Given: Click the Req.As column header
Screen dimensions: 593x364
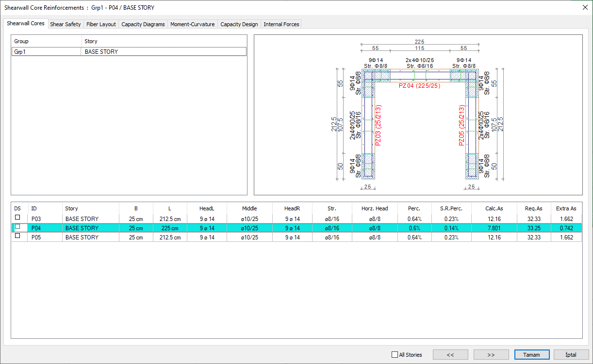Looking at the screenshot, I should point(533,208).
